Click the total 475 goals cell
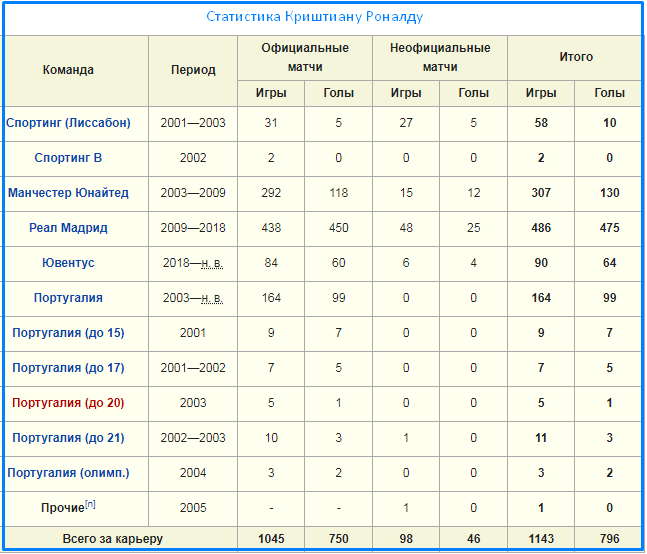The image size is (647, 554). (609, 228)
